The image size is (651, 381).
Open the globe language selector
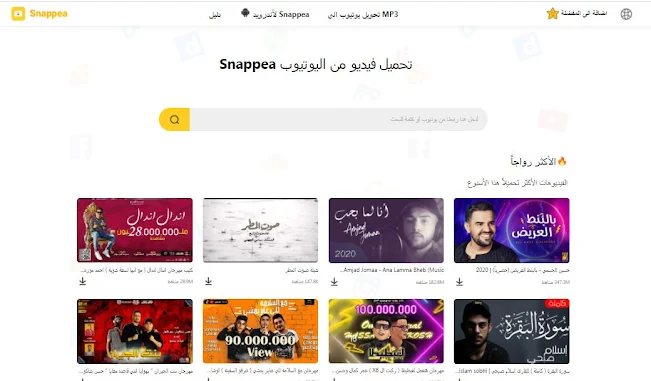(626, 14)
